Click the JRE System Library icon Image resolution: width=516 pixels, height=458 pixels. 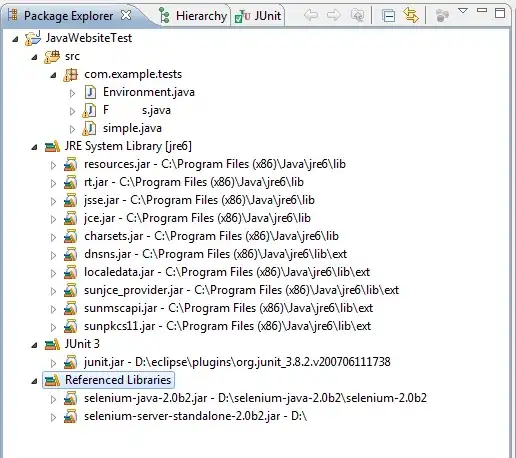pos(52,147)
